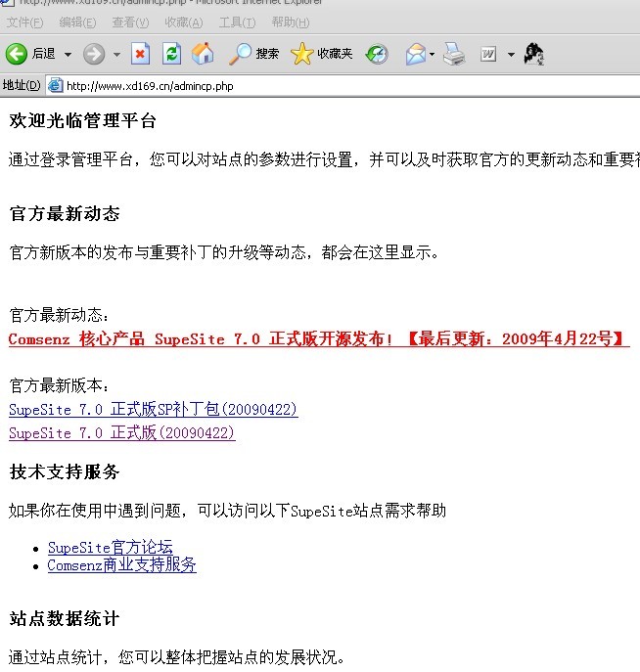Screen dimensions: 640x672
Task: Click the 搜索 toolbar label
Action: [x=267, y=54]
